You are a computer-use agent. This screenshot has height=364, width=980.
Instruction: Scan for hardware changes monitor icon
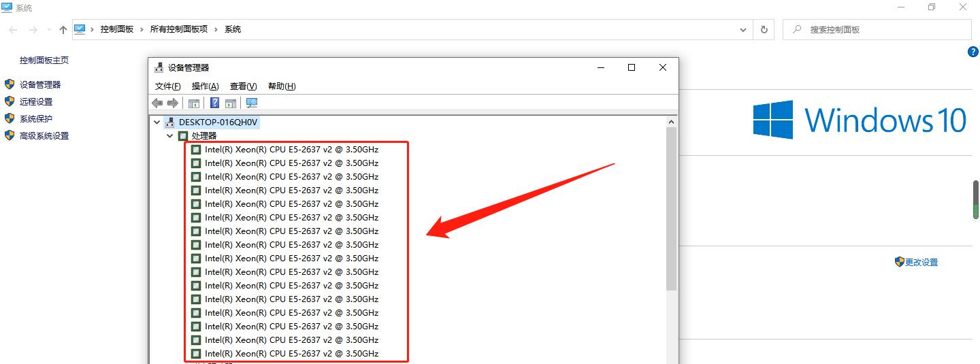pyautogui.click(x=252, y=103)
